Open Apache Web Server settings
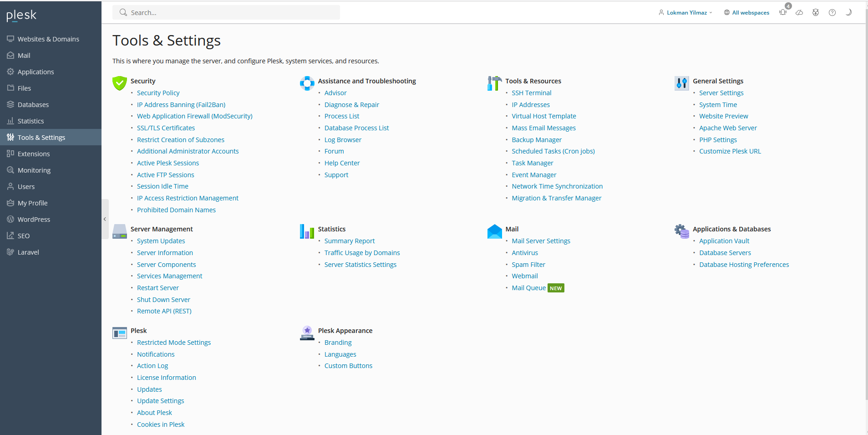Viewport: 868px width, 435px height. coord(728,128)
